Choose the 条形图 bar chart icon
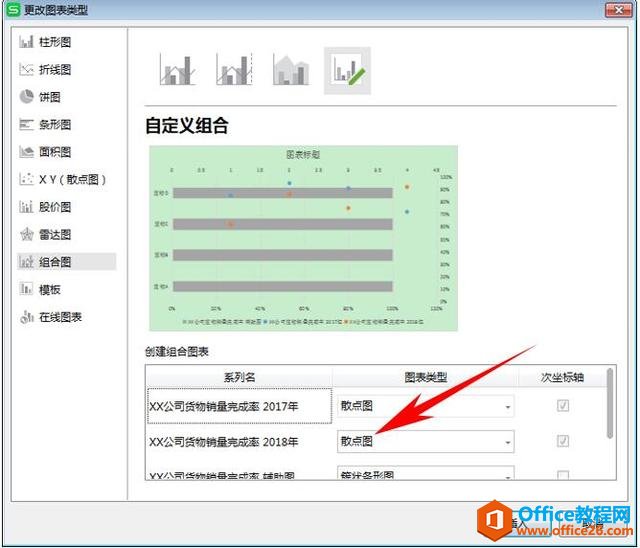The image size is (640, 548). pos(26,124)
